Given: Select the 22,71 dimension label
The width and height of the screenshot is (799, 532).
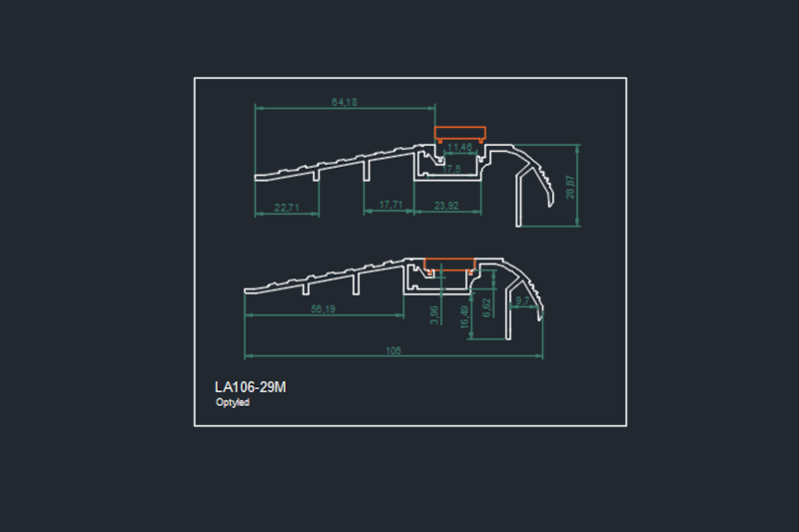Looking at the screenshot, I should point(286,207).
